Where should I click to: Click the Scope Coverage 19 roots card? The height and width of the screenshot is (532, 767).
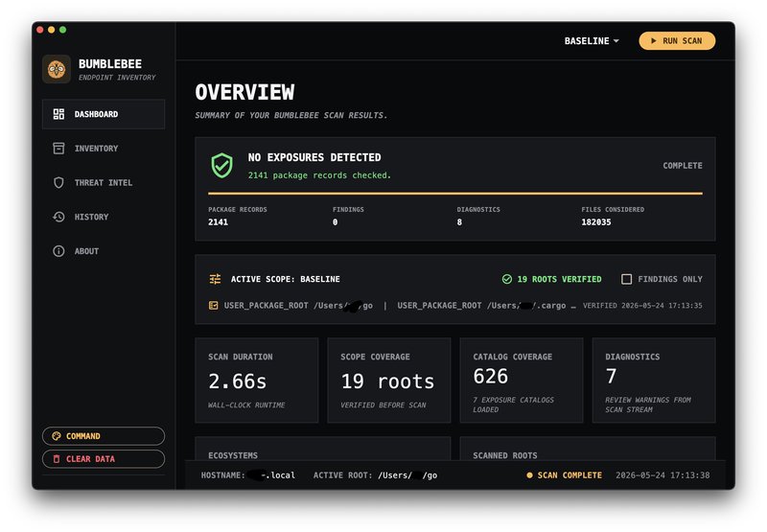click(x=389, y=381)
